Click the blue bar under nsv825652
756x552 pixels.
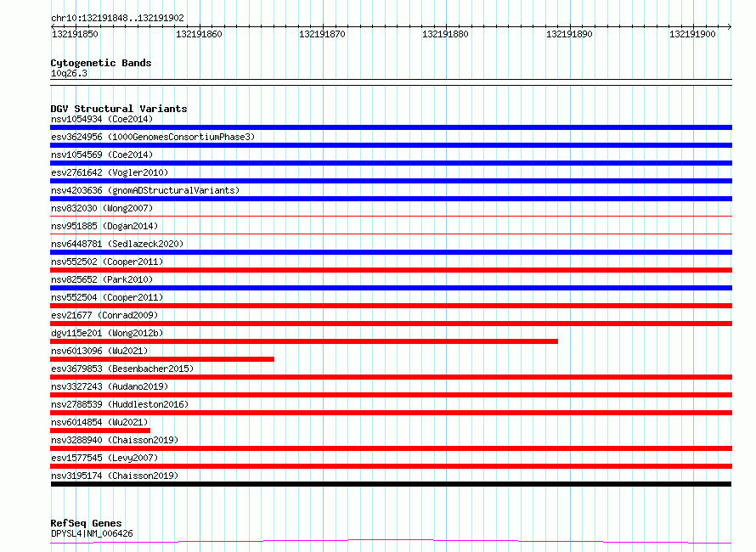click(x=391, y=288)
